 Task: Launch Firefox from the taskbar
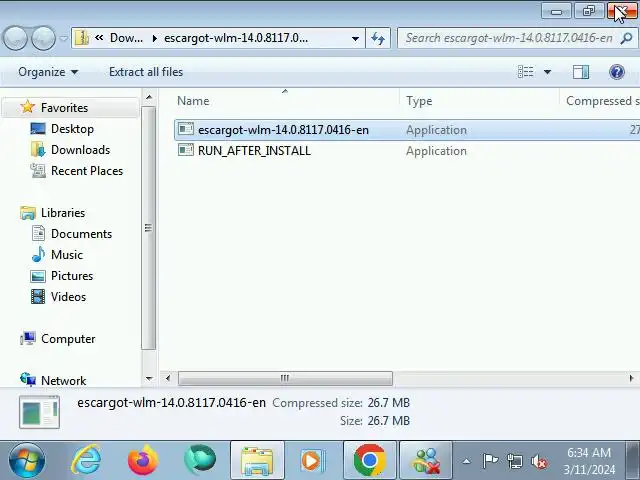point(143,460)
